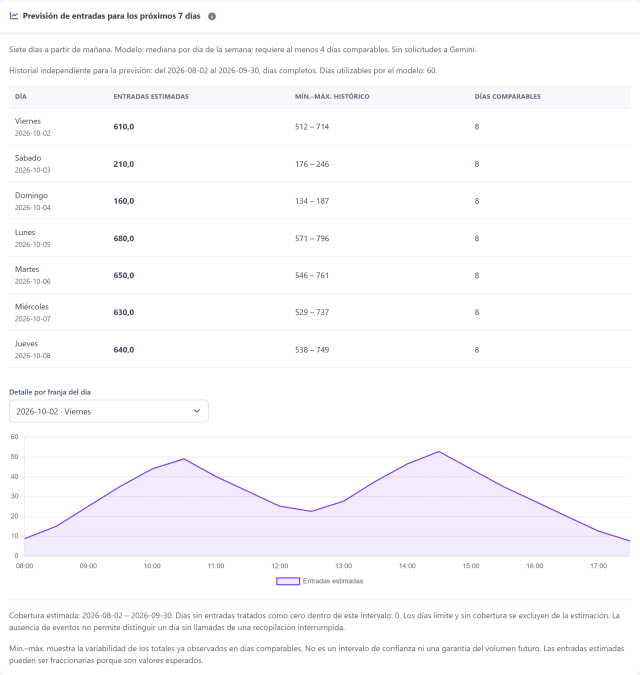Click the date 2026-10-02 under Viernes
The height and width of the screenshot is (675, 640).
pos(33,133)
